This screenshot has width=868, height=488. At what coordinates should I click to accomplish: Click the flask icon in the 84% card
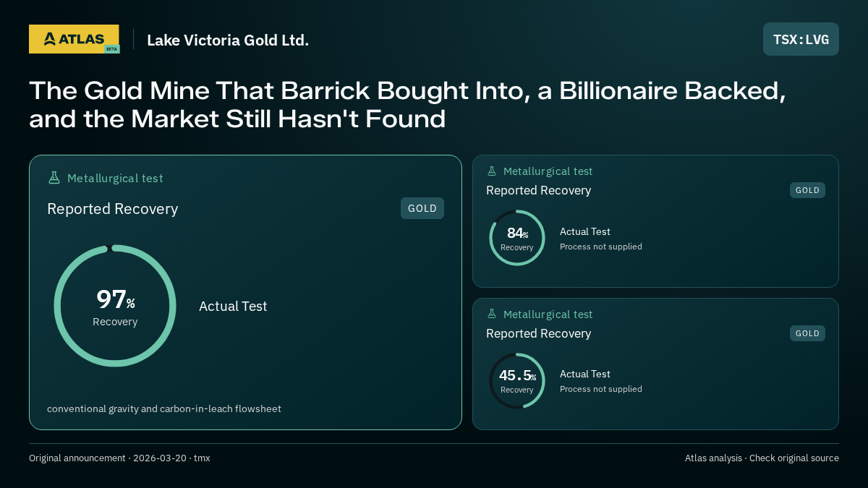(x=492, y=171)
